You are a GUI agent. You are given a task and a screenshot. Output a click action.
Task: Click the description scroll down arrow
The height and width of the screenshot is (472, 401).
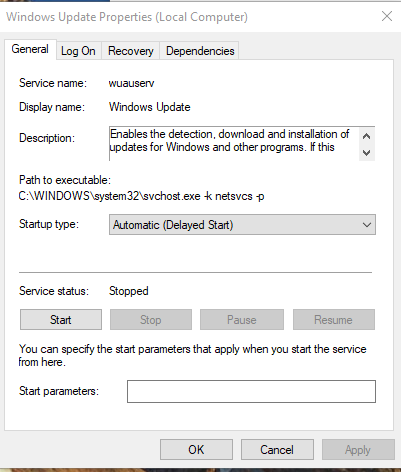click(x=367, y=153)
